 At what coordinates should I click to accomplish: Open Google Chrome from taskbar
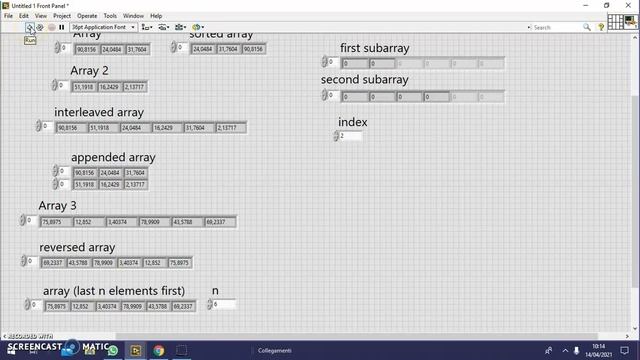click(159, 350)
